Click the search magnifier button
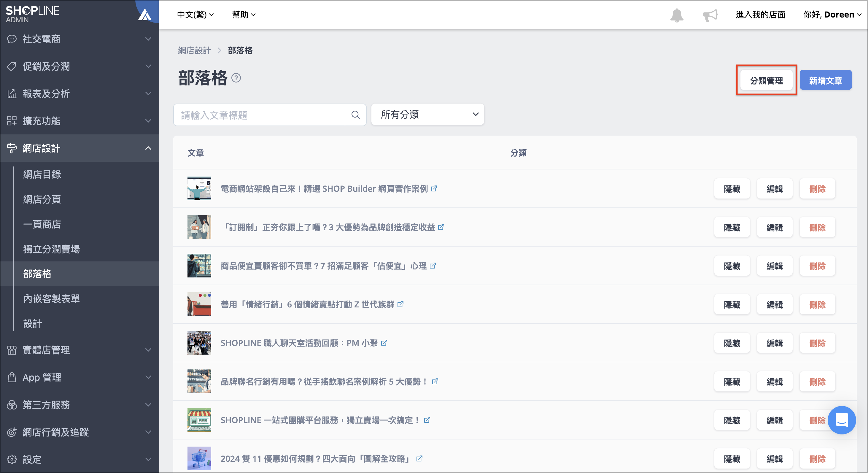The height and width of the screenshot is (473, 868). pyautogui.click(x=355, y=115)
